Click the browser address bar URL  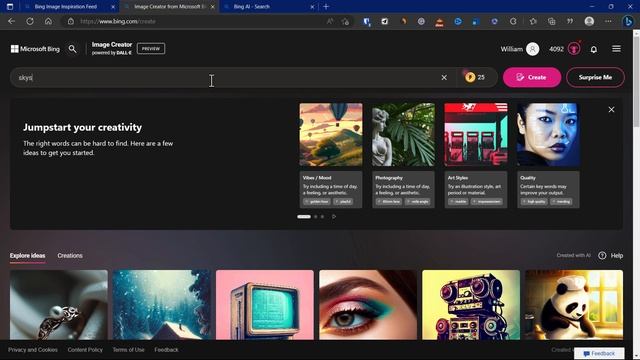(118, 21)
